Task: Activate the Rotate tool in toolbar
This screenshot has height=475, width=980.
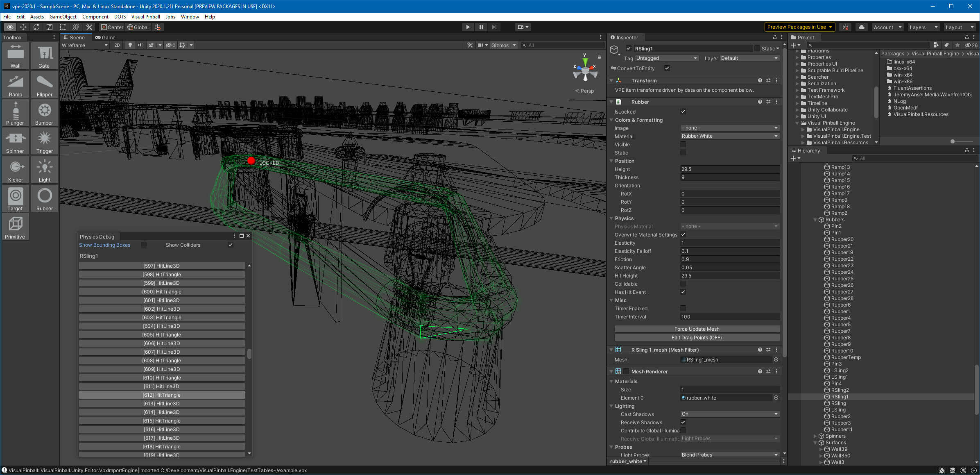Action: (36, 27)
